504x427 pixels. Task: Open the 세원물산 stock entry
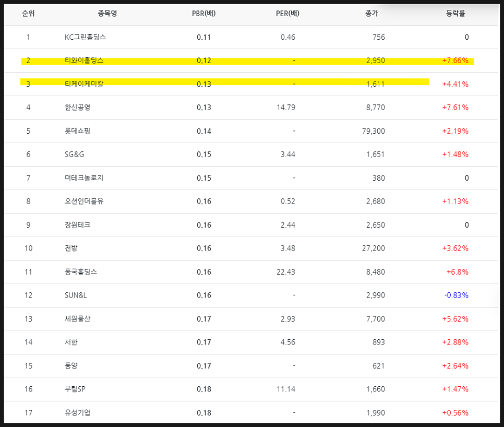point(77,319)
